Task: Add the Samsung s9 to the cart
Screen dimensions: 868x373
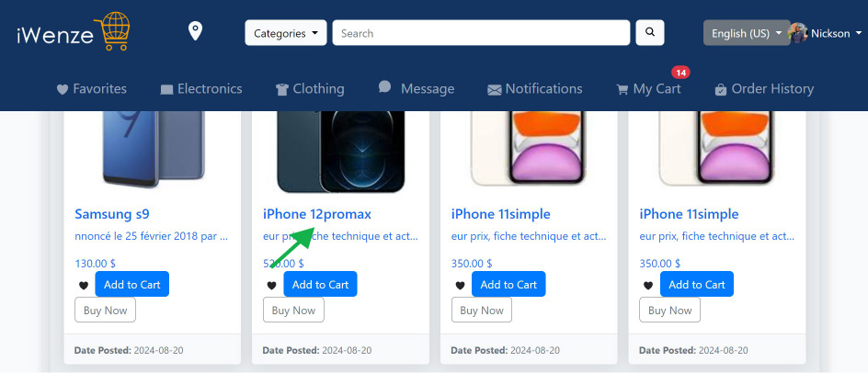Action: point(131,285)
